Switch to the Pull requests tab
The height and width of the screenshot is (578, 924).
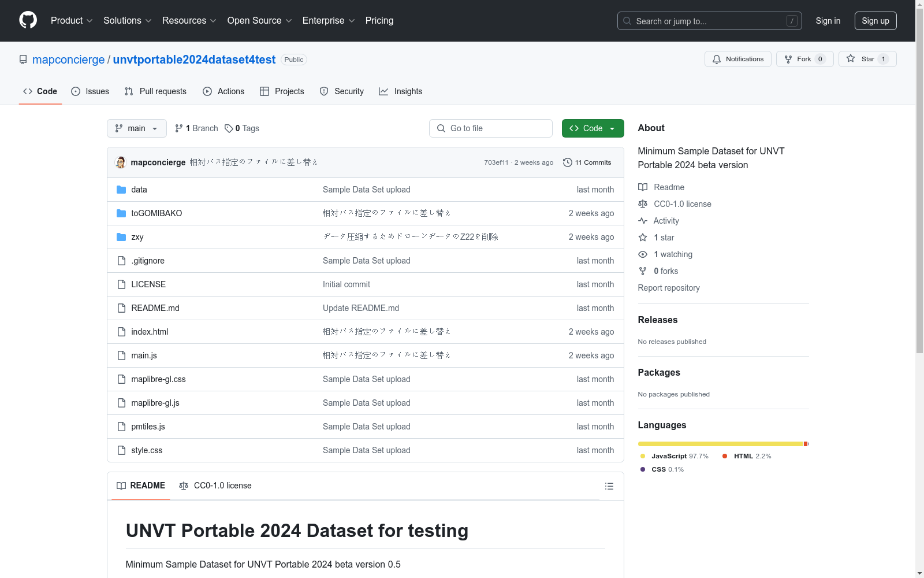click(155, 91)
